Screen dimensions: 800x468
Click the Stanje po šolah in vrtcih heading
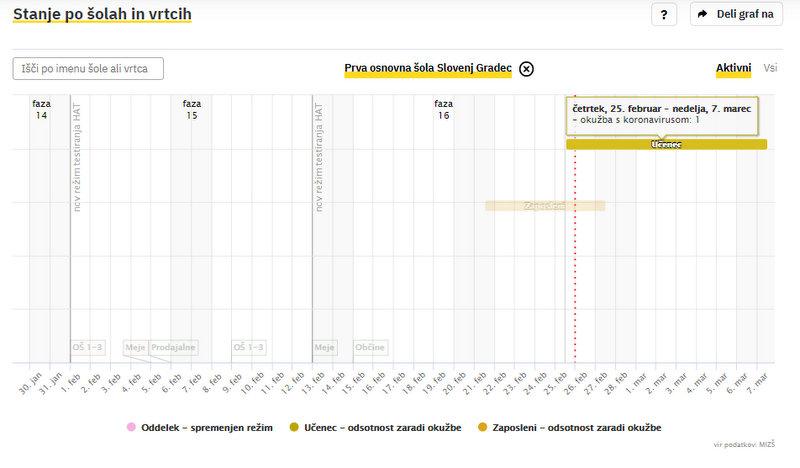(102, 14)
